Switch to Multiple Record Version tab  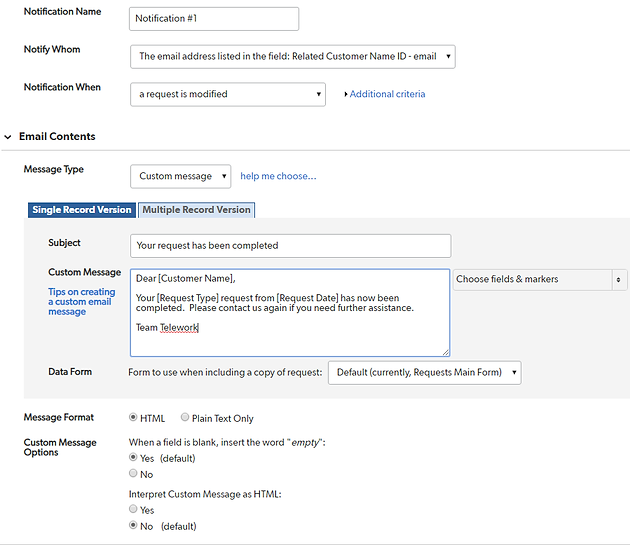pyautogui.click(x=196, y=210)
